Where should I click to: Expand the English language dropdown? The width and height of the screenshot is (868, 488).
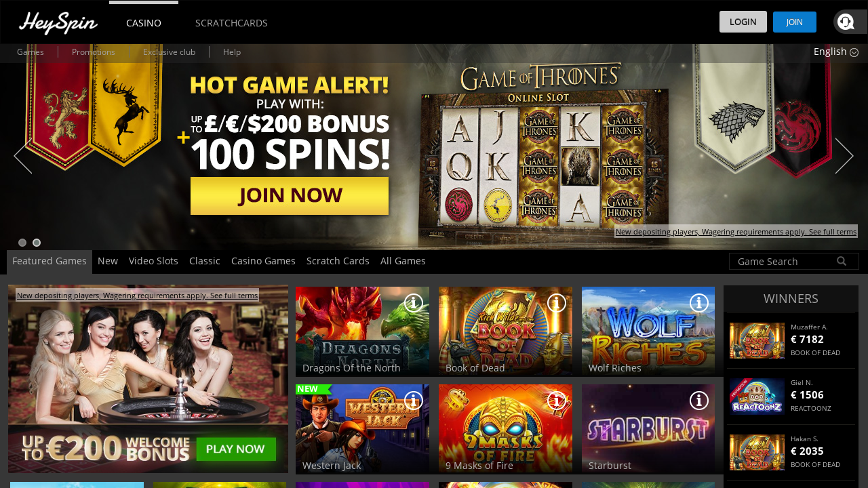pos(835,52)
